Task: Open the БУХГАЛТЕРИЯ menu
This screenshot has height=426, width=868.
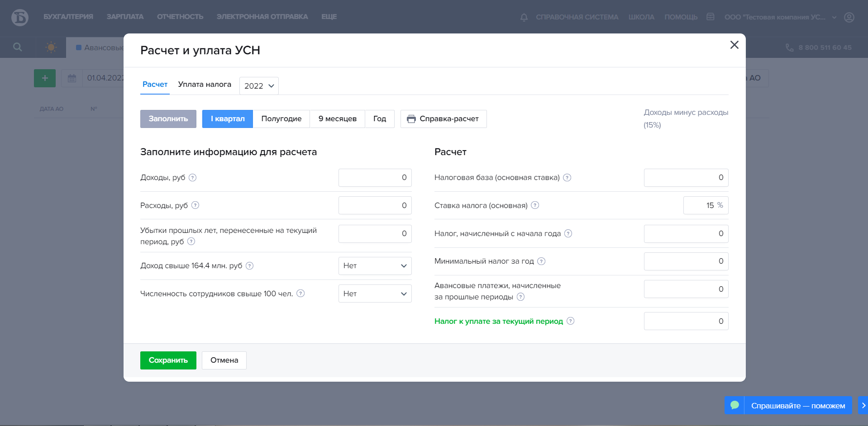Action: tap(68, 17)
